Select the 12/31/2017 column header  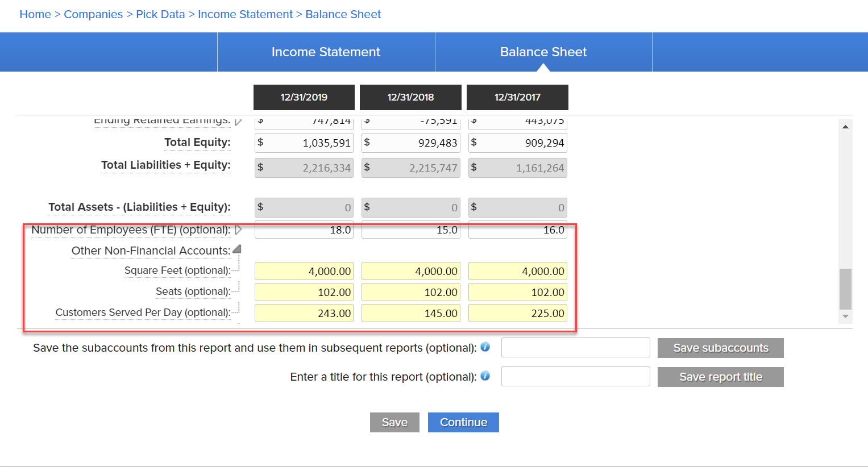pyautogui.click(x=517, y=97)
